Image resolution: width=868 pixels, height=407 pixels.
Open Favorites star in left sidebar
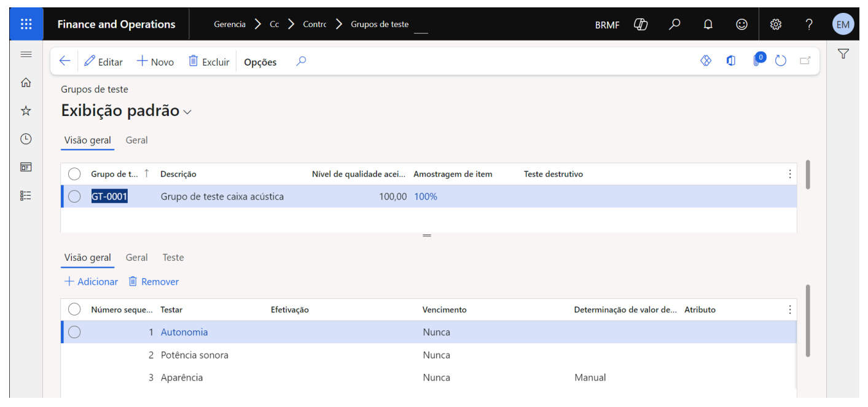point(26,110)
